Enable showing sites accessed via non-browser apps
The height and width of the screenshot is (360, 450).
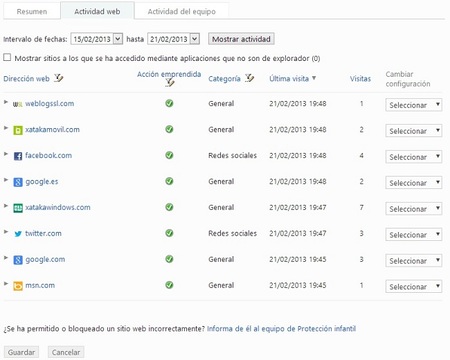click(x=7, y=57)
